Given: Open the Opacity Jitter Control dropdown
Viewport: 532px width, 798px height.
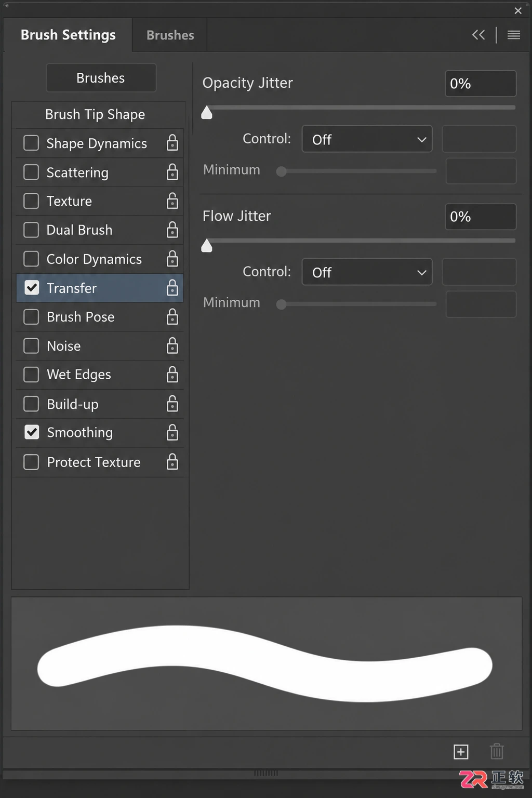Looking at the screenshot, I should [367, 139].
